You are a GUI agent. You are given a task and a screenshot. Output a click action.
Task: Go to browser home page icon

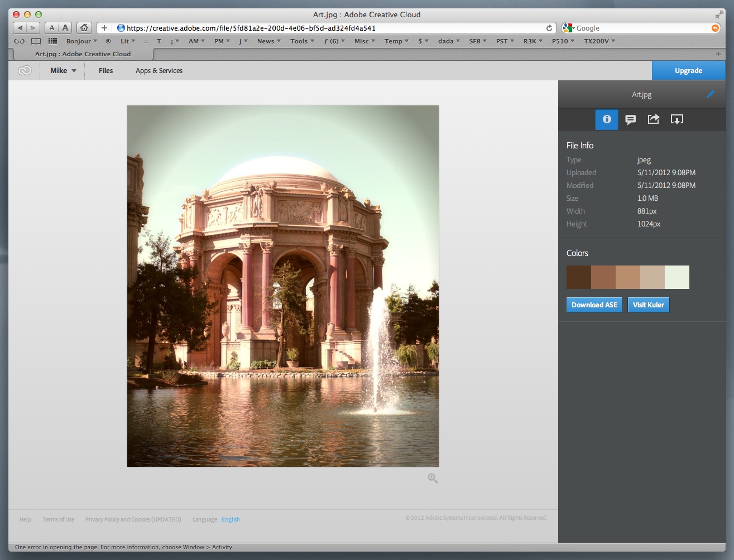tap(84, 28)
